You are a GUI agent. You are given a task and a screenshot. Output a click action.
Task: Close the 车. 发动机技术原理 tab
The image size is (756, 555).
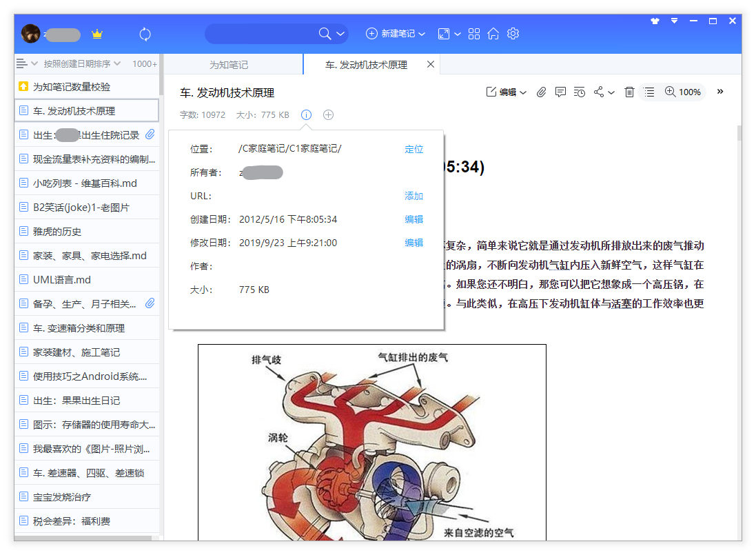[x=431, y=64]
